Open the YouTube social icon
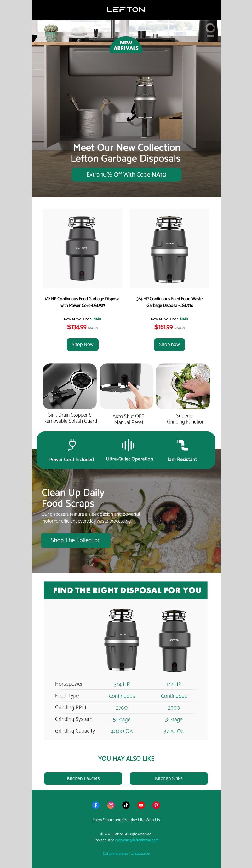The width and height of the screenshot is (252, 868). pyautogui.click(x=141, y=805)
